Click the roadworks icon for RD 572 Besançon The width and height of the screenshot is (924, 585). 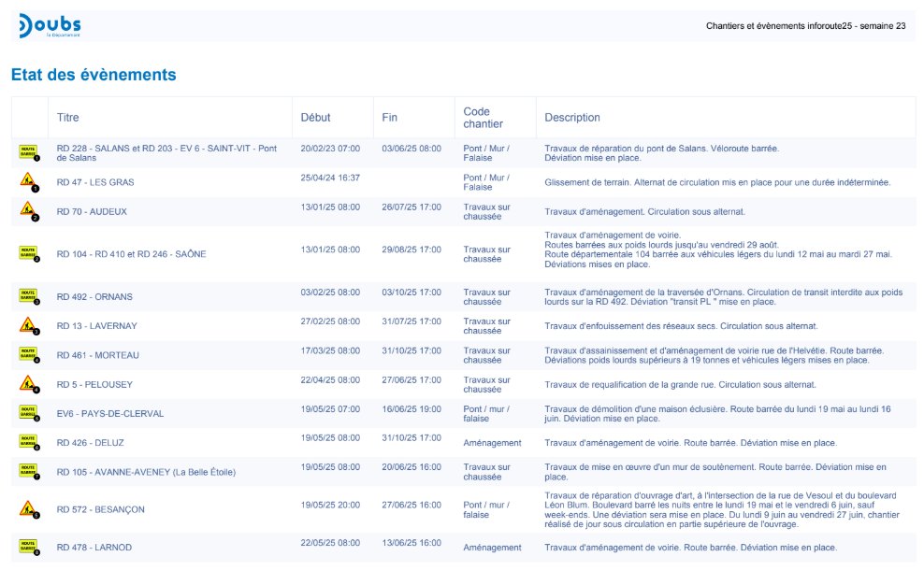(29, 509)
